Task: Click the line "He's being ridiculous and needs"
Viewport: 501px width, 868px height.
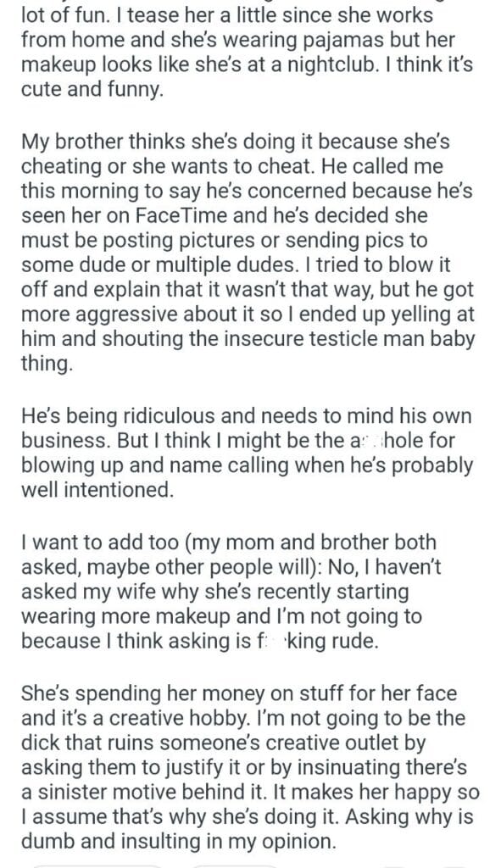Action: tap(247, 415)
